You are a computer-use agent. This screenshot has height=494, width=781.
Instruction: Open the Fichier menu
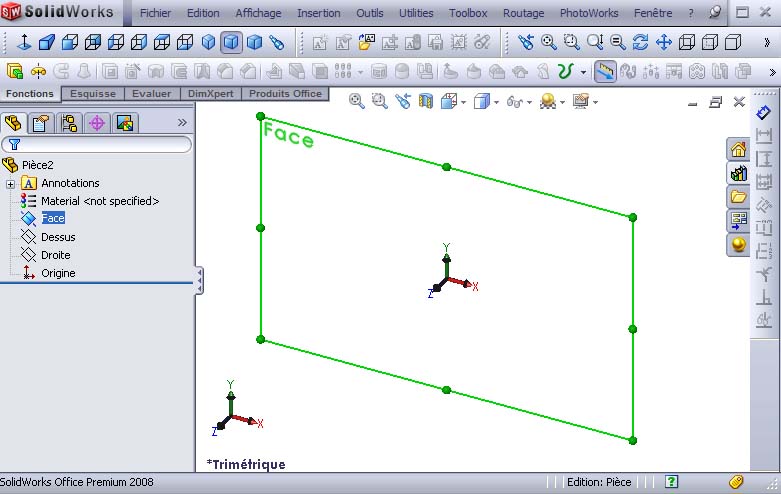[155, 13]
